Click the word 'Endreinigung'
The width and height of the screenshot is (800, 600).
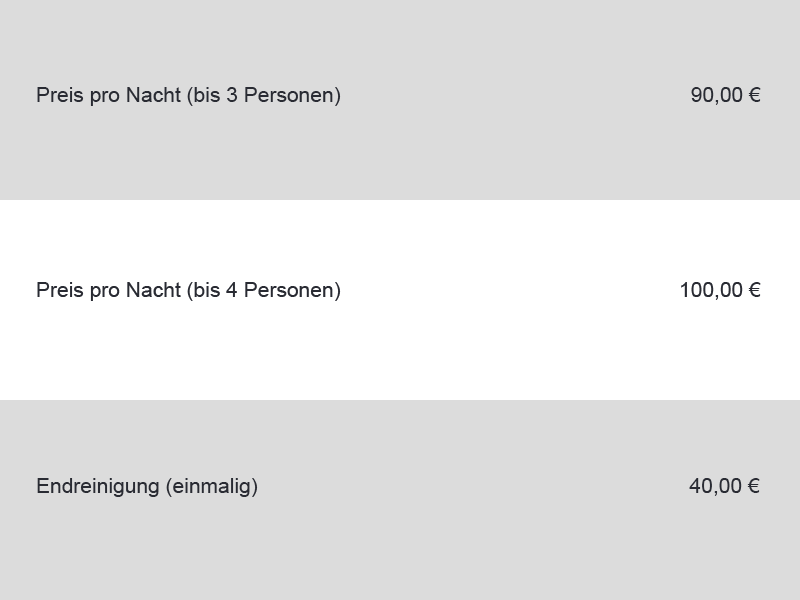coord(98,486)
